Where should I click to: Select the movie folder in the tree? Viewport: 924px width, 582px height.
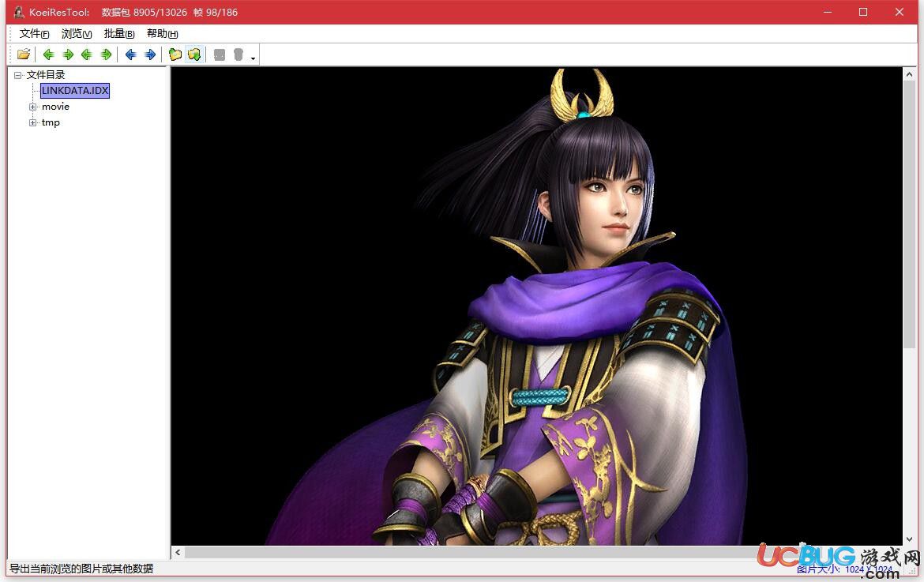(x=55, y=107)
